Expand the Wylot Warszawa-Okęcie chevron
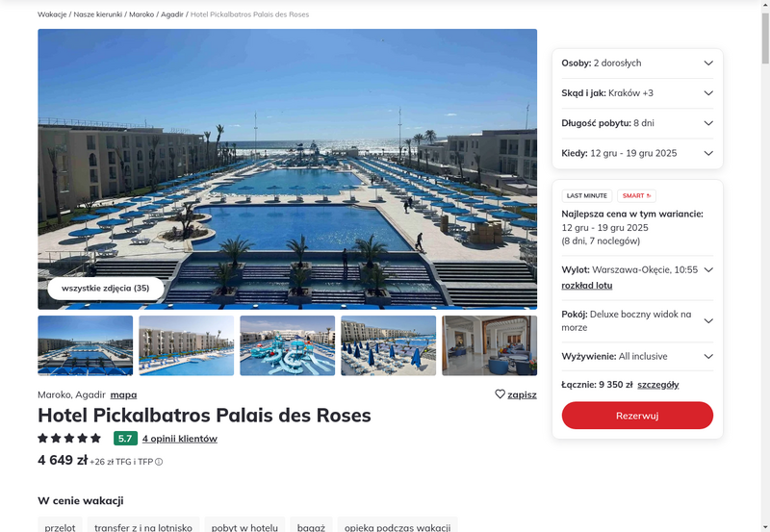 (x=708, y=270)
